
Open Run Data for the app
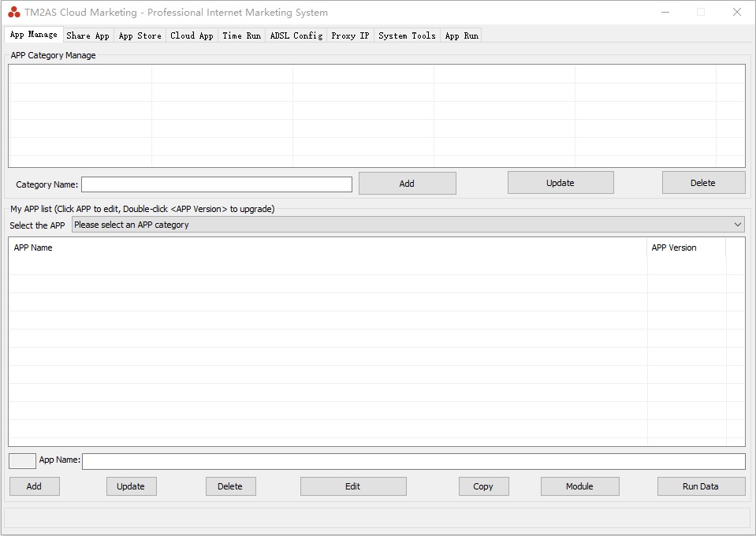point(700,486)
